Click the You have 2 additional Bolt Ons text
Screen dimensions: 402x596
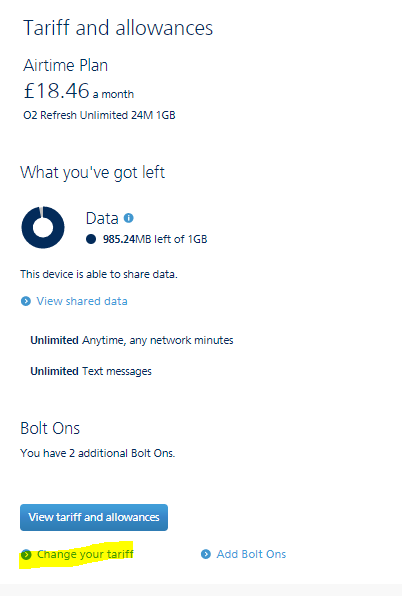coord(98,453)
